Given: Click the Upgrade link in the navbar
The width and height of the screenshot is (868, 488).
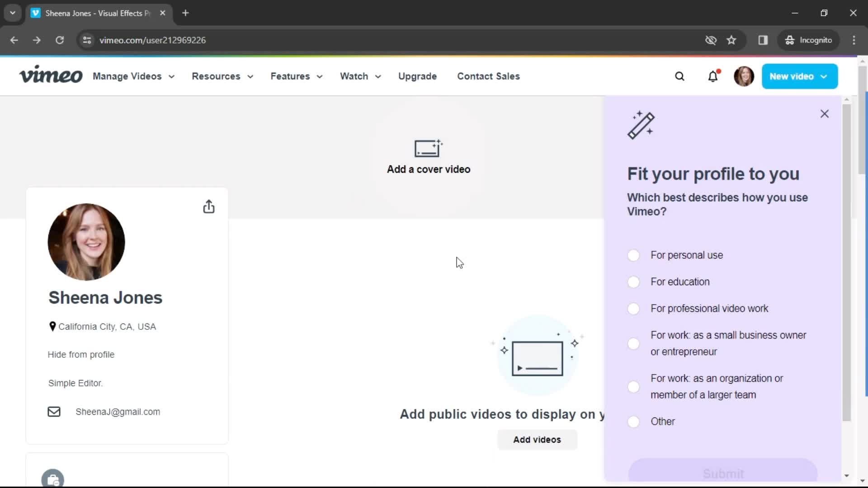Looking at the screenshot, I should [417, 76].
